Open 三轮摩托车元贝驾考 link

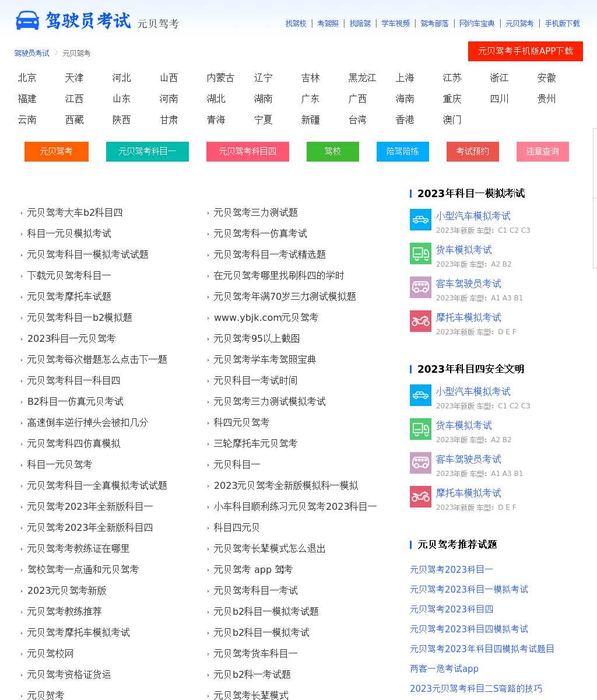tap(255, 443)
